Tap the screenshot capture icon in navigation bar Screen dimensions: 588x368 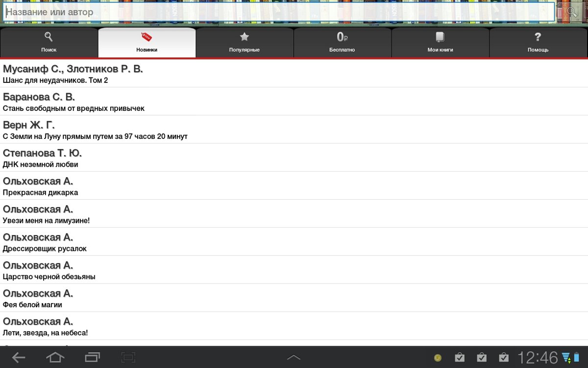[128, 357]
